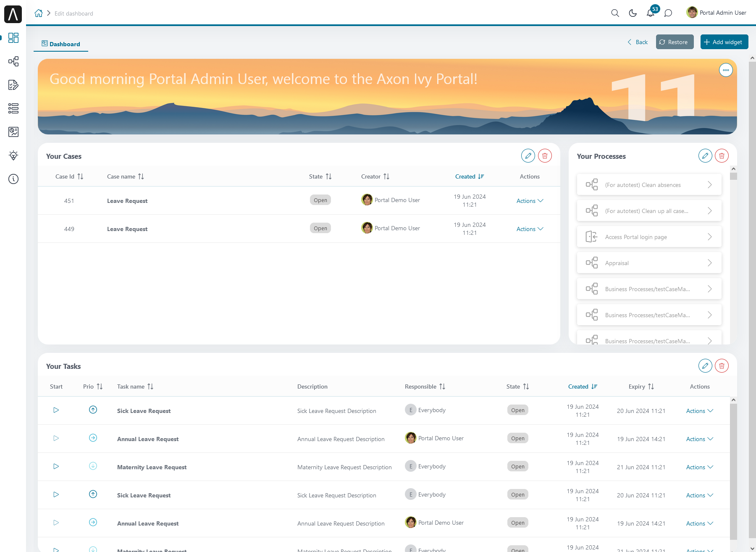The width and height of the screenshot is (756, 552).
Task: Open the Dashboard icon in the sidebar
Action: [13, 38]
